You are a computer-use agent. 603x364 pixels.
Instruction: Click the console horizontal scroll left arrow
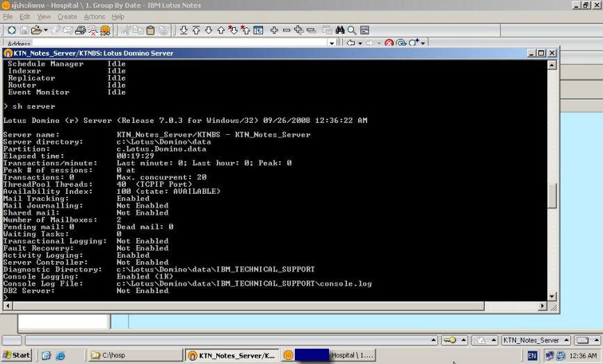pos(8,306)
